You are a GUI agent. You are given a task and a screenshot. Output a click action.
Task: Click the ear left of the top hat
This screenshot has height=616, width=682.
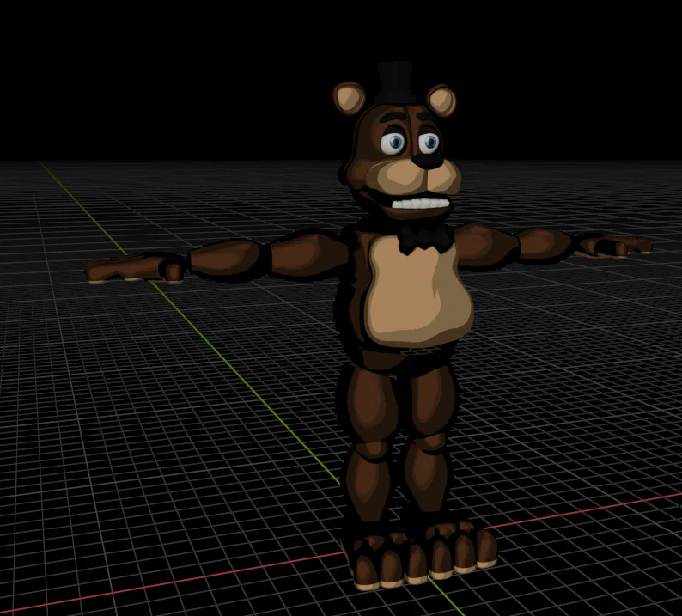[x=350, y=98]
